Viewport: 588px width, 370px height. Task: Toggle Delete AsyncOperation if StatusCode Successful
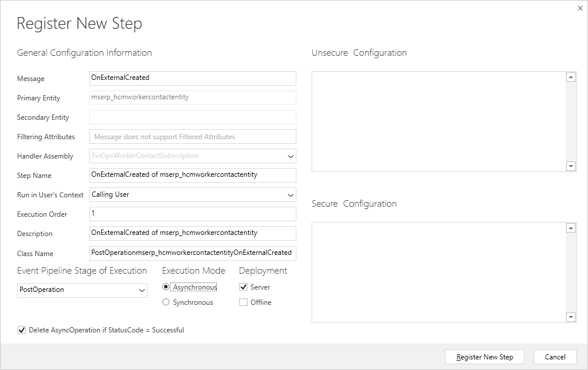(x=21, y=330)
